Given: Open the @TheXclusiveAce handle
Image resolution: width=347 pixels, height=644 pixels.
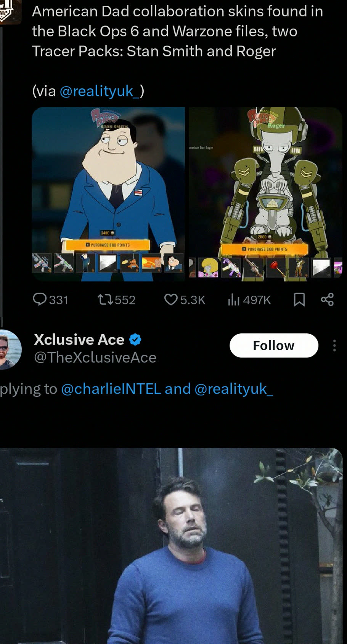Looking at the screenshot, I should click(x=95, y=357).
